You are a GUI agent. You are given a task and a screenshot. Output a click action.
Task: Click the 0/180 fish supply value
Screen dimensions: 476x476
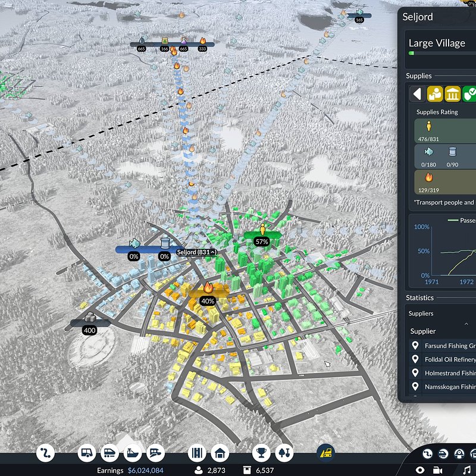[x=428, y=165]
